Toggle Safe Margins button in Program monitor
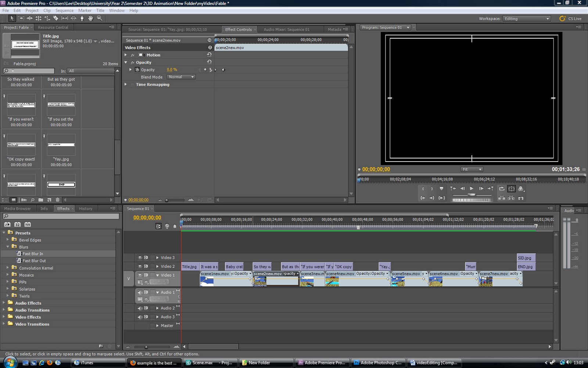588x368 pixels. [x=511, y=189]
